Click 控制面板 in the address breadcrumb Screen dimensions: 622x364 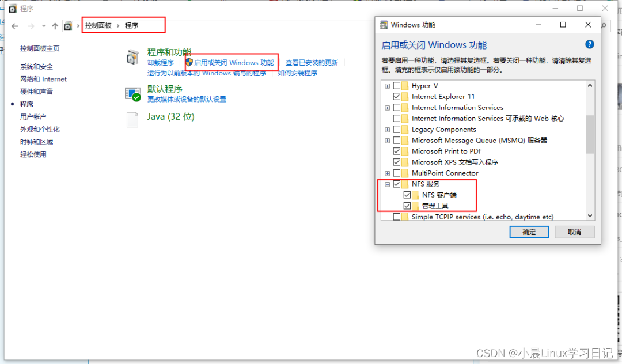tap(98, 26)
